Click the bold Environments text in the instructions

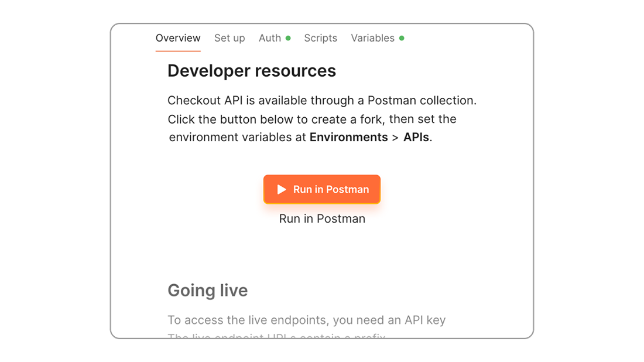pyautogui.click(x=348, y=137)
